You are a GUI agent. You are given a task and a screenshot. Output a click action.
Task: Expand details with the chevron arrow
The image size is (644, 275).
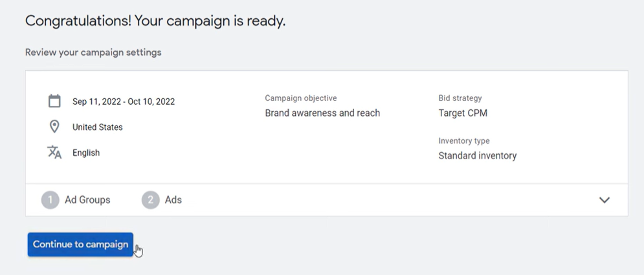(x=604, y=200)
